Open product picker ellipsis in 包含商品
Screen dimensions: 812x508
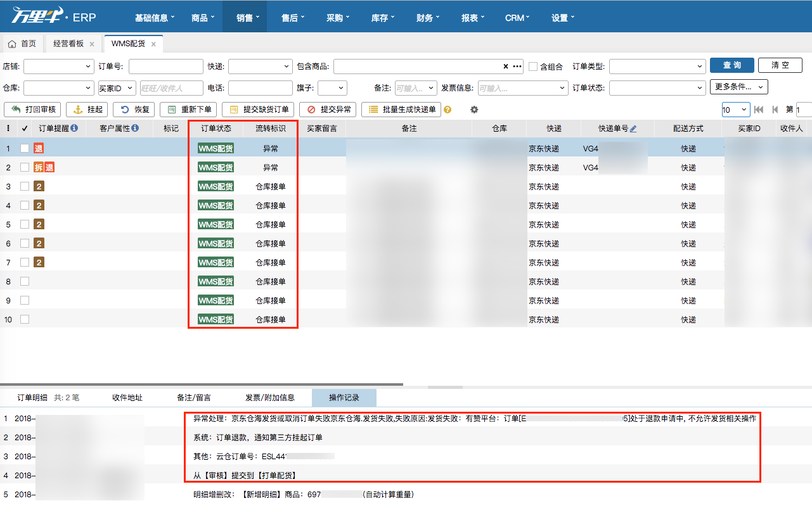(517, 67)
